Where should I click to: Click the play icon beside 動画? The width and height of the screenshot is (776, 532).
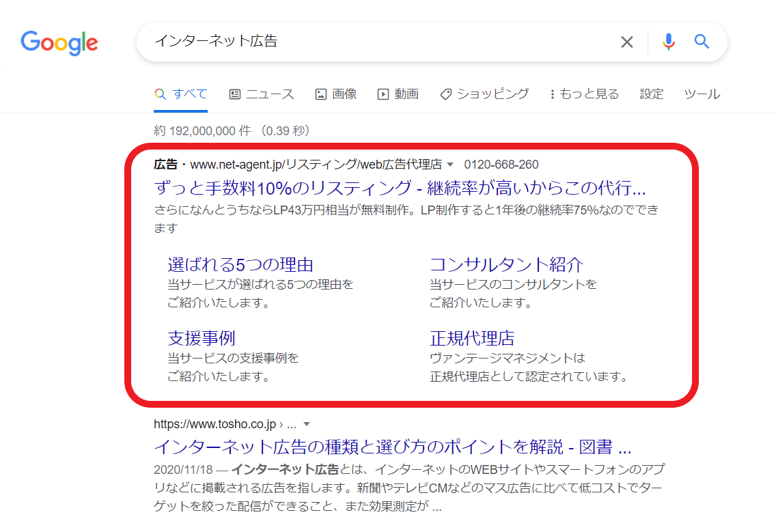(383, 94)
